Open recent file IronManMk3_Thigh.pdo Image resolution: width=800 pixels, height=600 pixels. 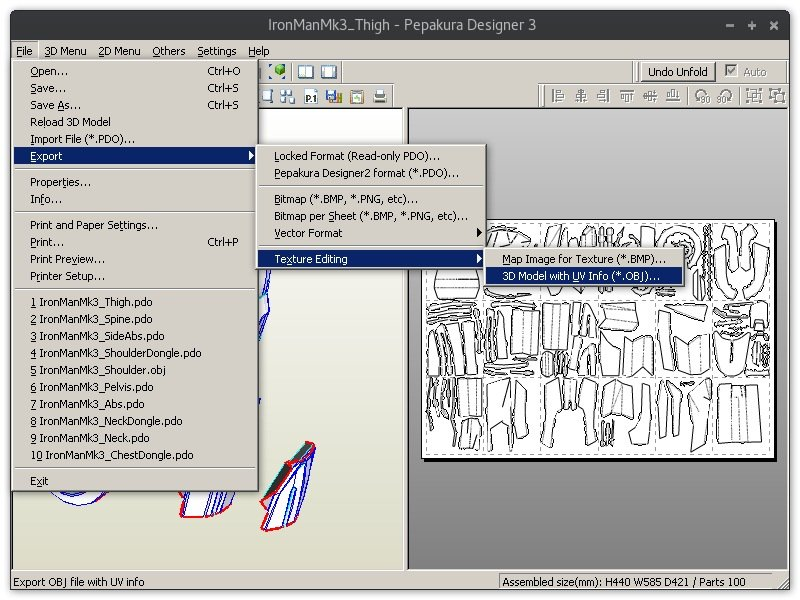135,302
